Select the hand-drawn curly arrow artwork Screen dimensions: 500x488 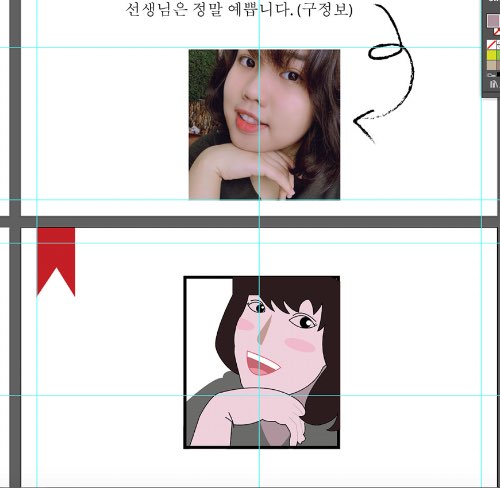[x=384, y=73]
